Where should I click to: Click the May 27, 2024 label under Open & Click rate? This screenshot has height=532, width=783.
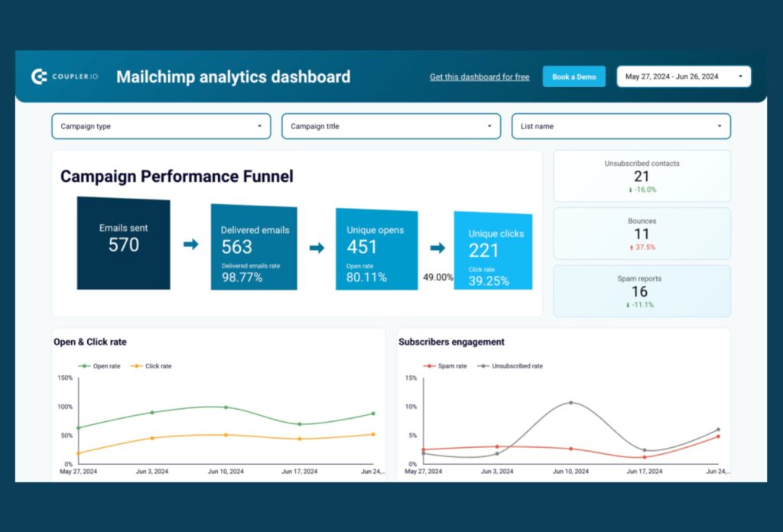pos(79,471)
